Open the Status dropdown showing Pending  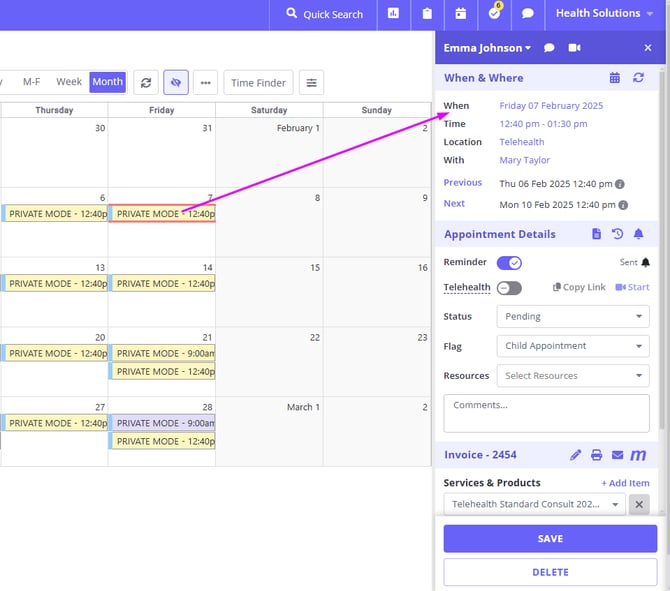click(x=572, y=316)
